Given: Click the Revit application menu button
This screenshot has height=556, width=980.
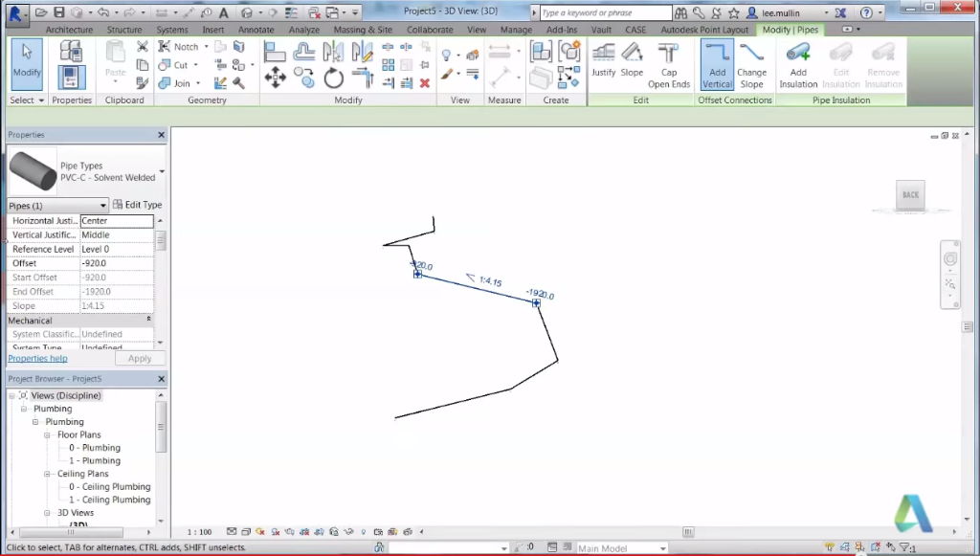Looking at the screenshot, I should (x=15, y=13).
